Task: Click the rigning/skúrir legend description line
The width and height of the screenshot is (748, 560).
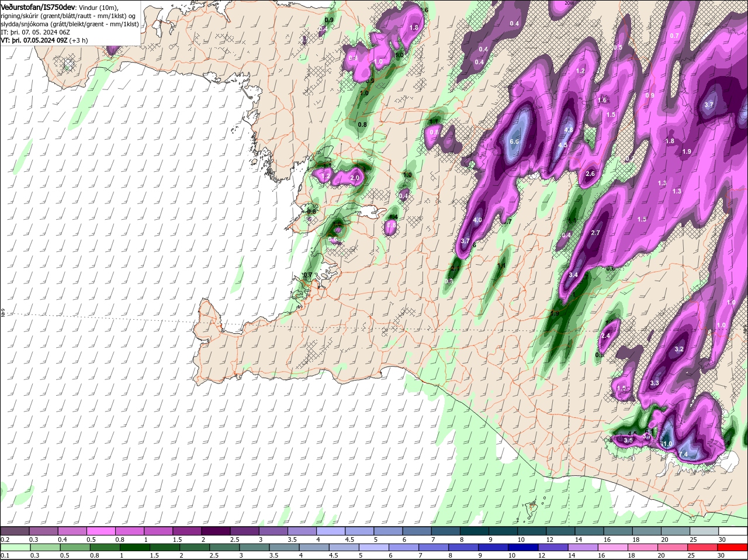Action: pos(68,15)
